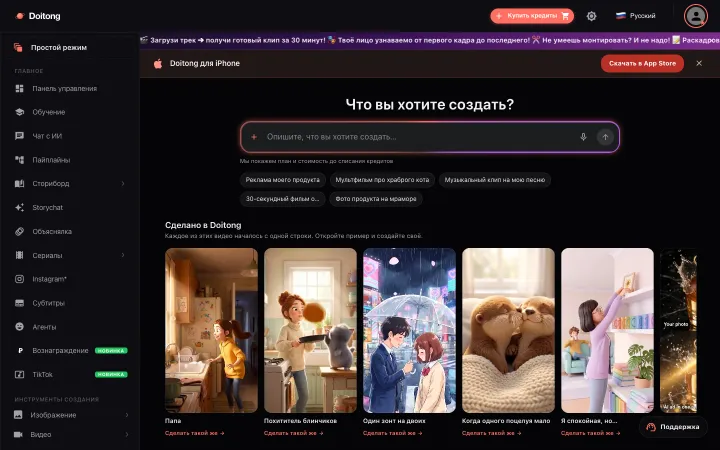Click the send arrow button in prompt

pos(605,137)
